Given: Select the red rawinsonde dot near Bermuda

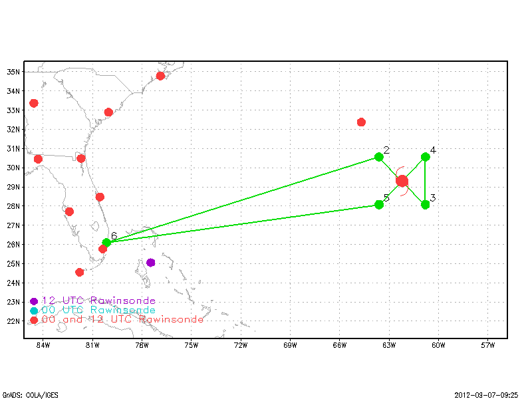Looking at the screenshot, I should (x=361, y=122).
